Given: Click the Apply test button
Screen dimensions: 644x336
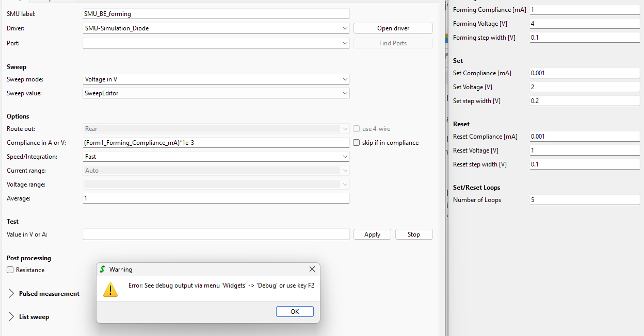Looking at the screenshot, I should (372, 234).
